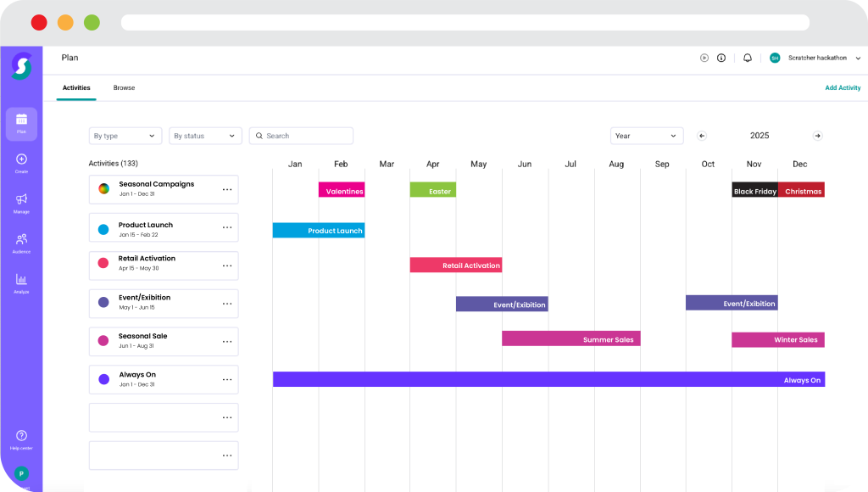Click the purple Always On color dot
Image resolution: width=868 pixels, height=492 pixels.
click(x=103, y=379)
